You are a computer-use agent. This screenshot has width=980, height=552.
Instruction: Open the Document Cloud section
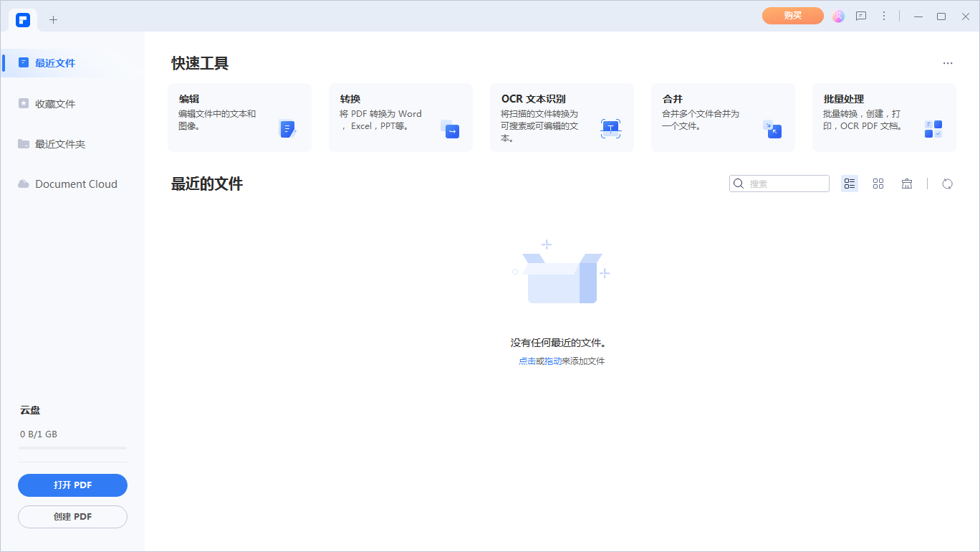(x=75, y=184)
